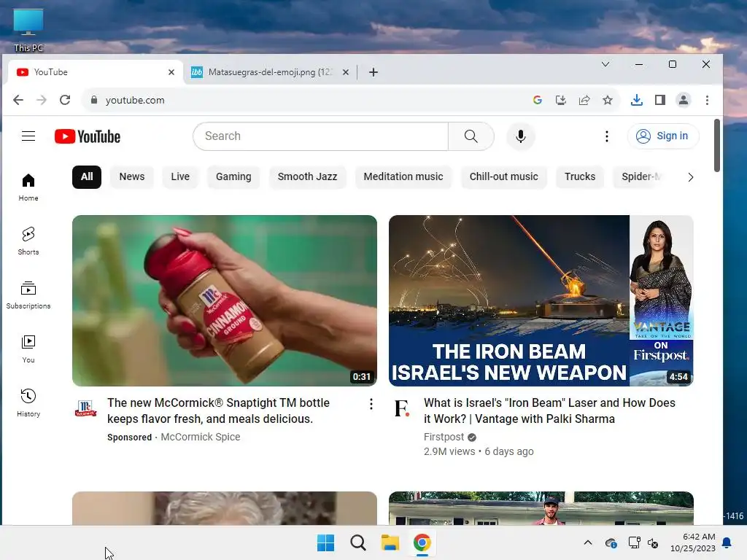Open Chrome three-dot menu
Viewport: 747px width, 560px height.
(x=707, y=100)
